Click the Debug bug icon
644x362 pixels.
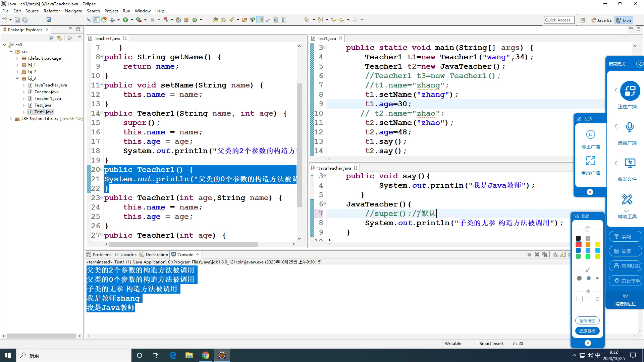pyautogui.click(x=112, y=20)
